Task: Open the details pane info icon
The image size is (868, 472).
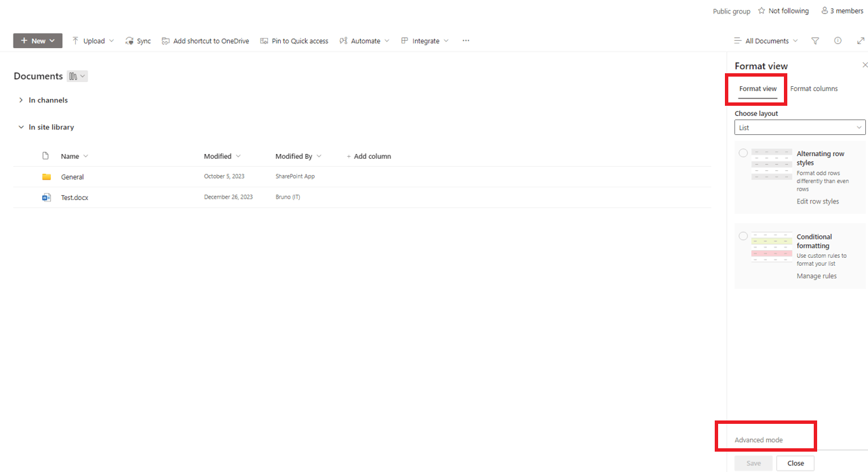Action: click(837, 41)
